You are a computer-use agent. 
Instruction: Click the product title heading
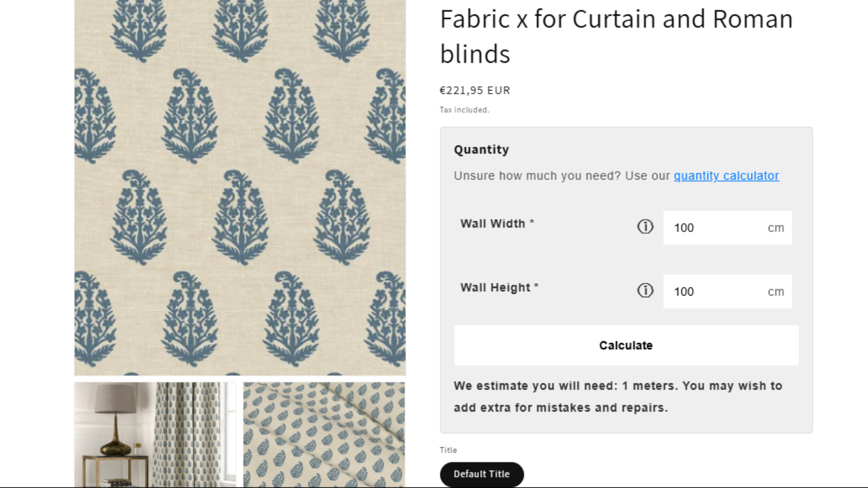[x=616, y=36]
